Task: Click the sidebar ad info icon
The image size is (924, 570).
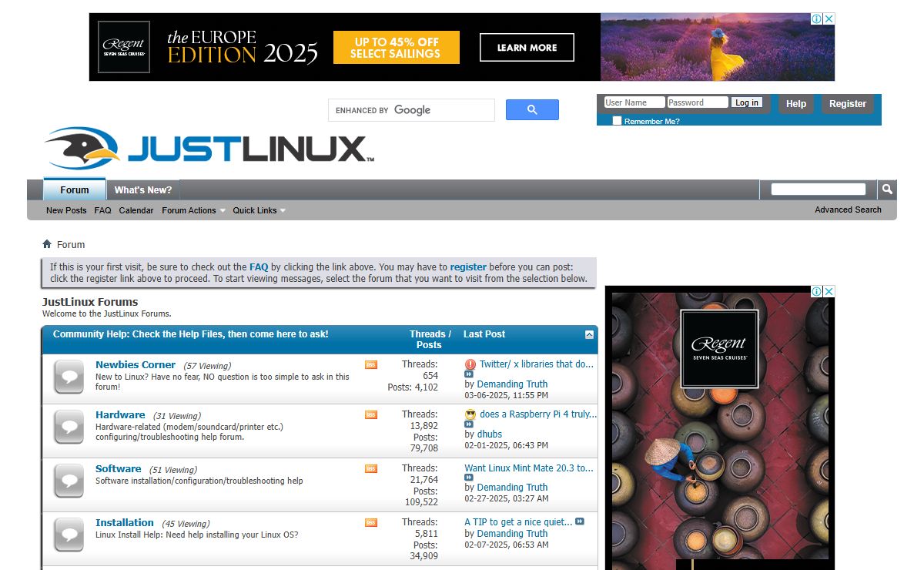Action: (816, 291)
